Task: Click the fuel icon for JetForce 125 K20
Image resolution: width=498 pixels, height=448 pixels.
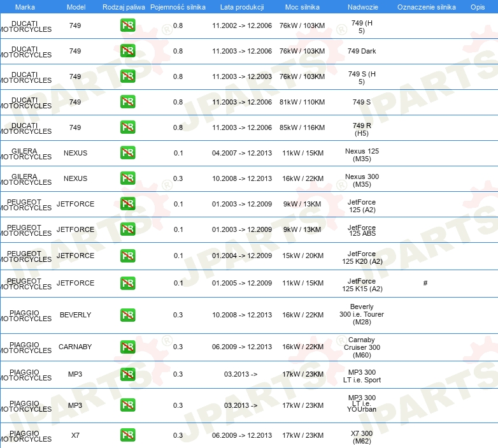Action: pyautogui.click(x=127, y=256)
